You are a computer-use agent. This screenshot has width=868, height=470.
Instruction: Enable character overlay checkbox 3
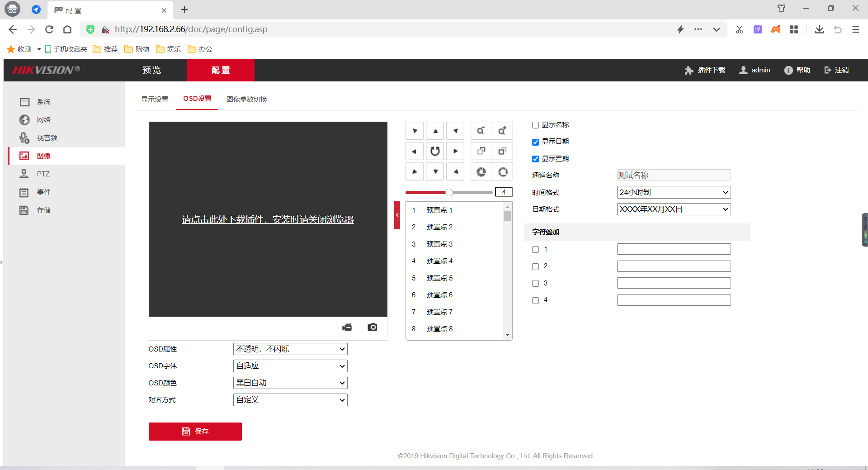(535, 284)
